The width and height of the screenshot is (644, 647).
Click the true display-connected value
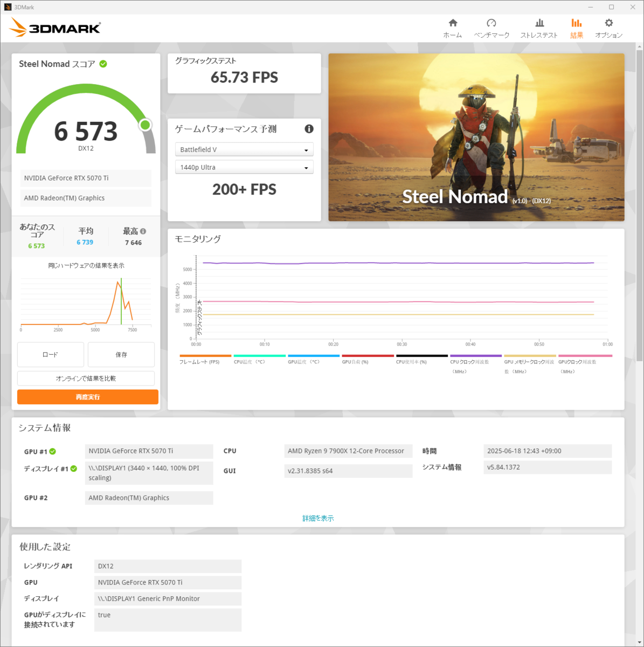click(168, 620)
